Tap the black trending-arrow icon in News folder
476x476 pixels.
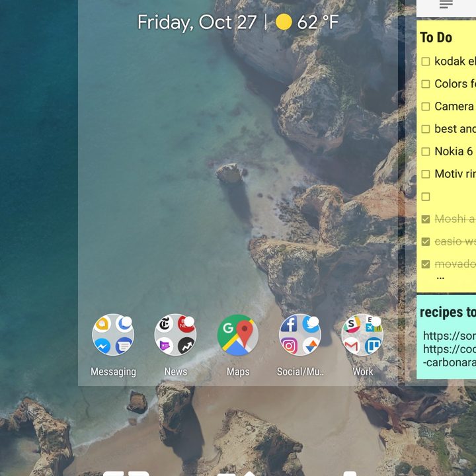pos(186,346)
